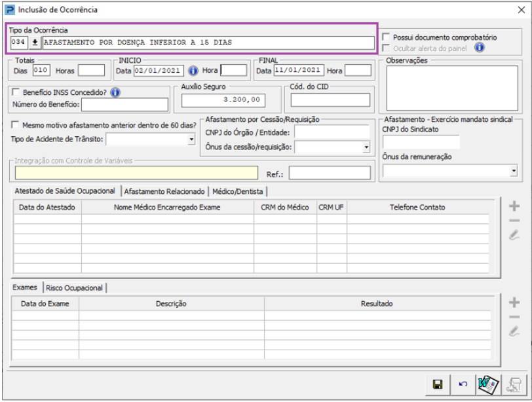The width and height of the screenshot is (532, 402).
Task: Enable Benefício INSS Concedido checkbox
Action: coord(16,92)
